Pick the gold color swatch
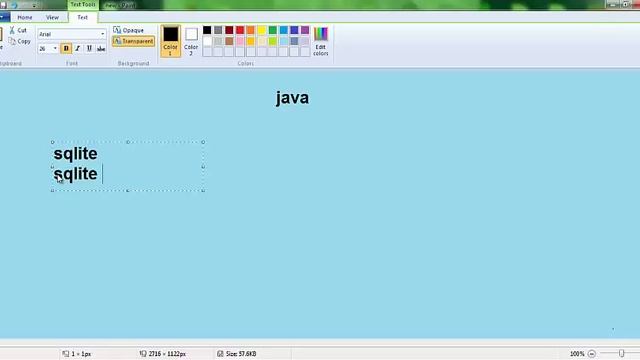 coord(251,41)
